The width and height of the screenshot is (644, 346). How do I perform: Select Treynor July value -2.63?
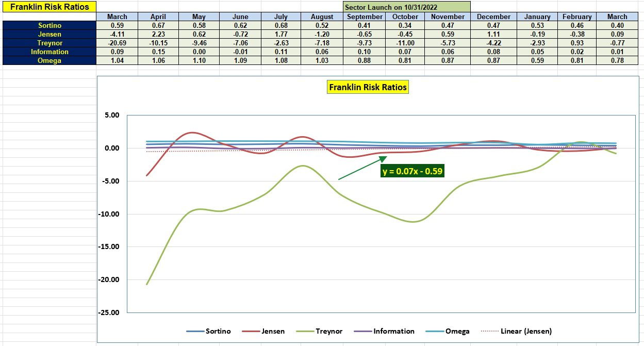pos(280,43)
